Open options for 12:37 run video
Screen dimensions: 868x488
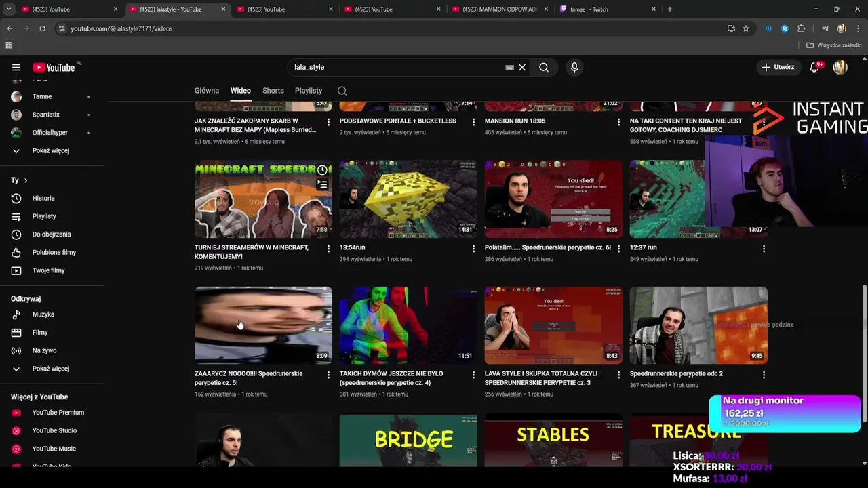click(x=764, y=249)
